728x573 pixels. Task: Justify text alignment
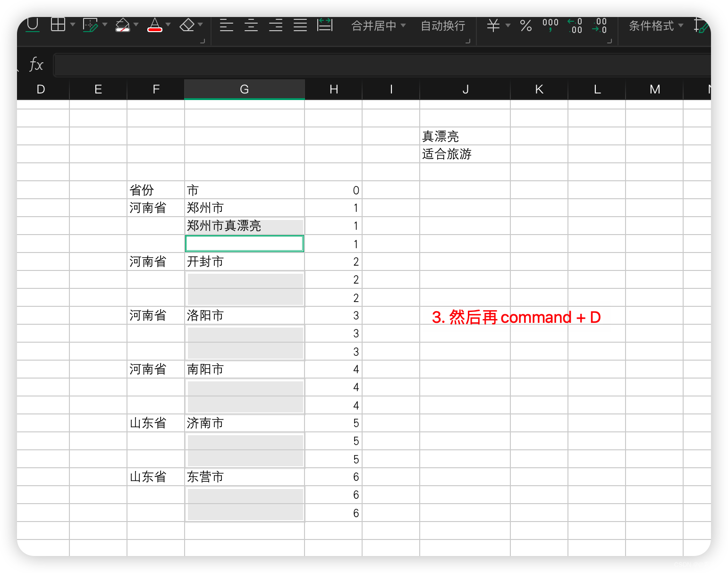coord(300,25)
